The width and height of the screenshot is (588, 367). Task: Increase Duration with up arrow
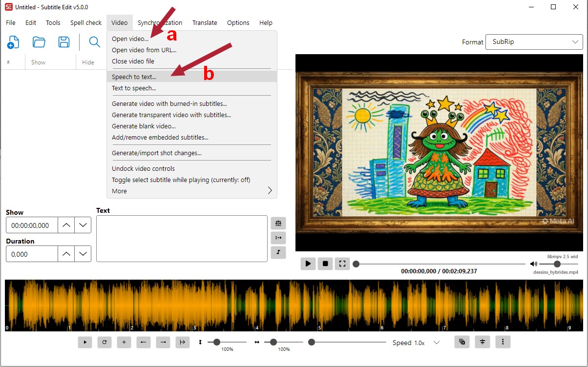pos(66,254)
